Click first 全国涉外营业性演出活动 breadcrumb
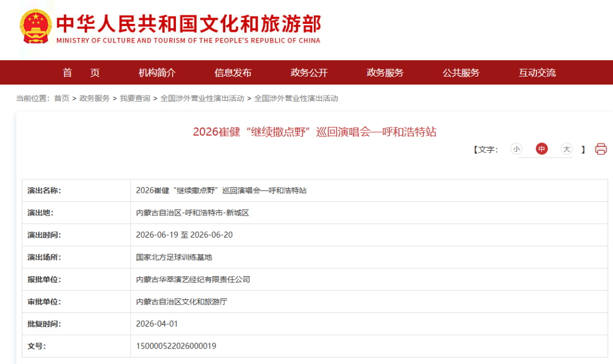Screen dimensions: 613x364 [202, 98]
